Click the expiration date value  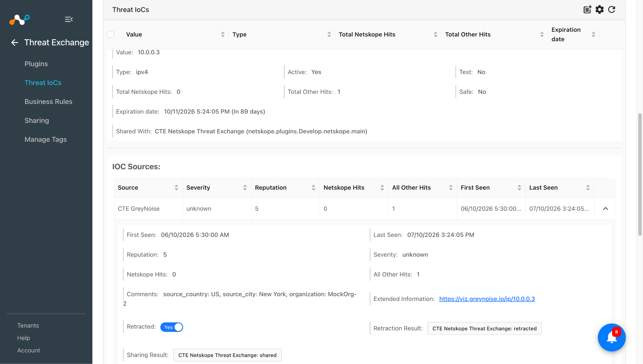[214, 111]
